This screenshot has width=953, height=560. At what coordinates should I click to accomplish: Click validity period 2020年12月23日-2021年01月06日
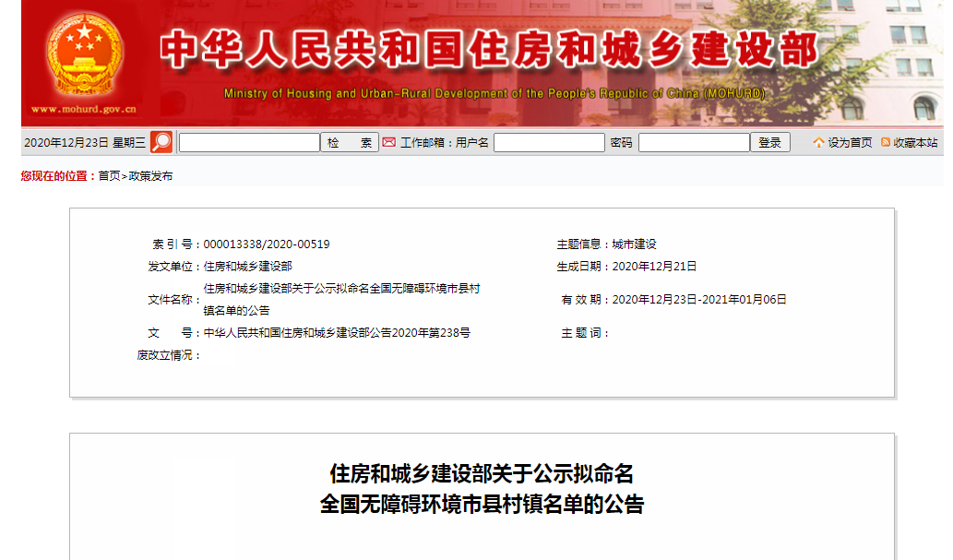point(699,300)
